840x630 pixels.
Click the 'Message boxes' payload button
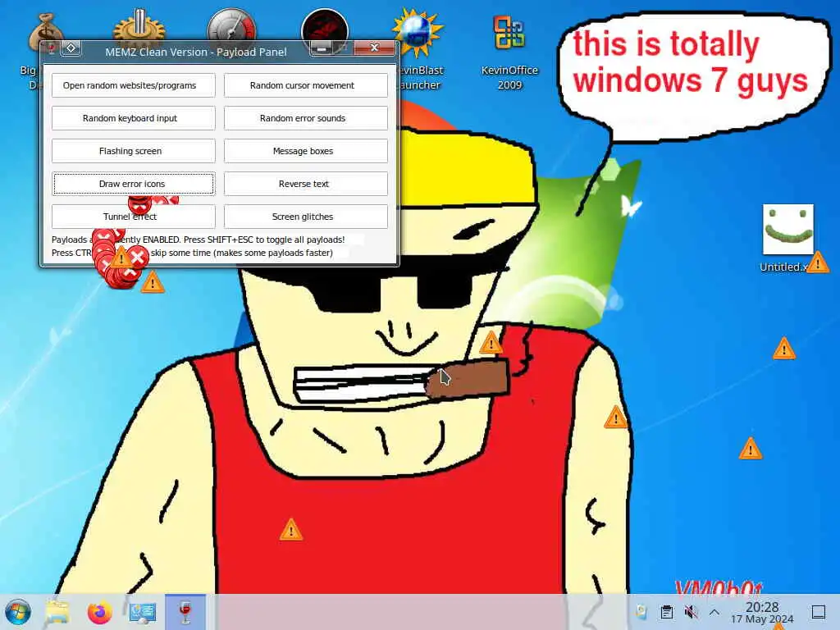pos(305,151)
